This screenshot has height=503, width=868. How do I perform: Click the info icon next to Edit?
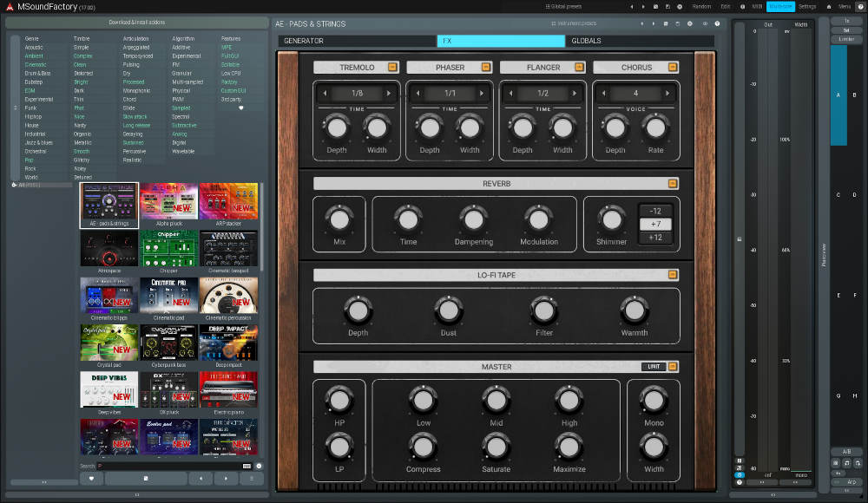[742, 7]
